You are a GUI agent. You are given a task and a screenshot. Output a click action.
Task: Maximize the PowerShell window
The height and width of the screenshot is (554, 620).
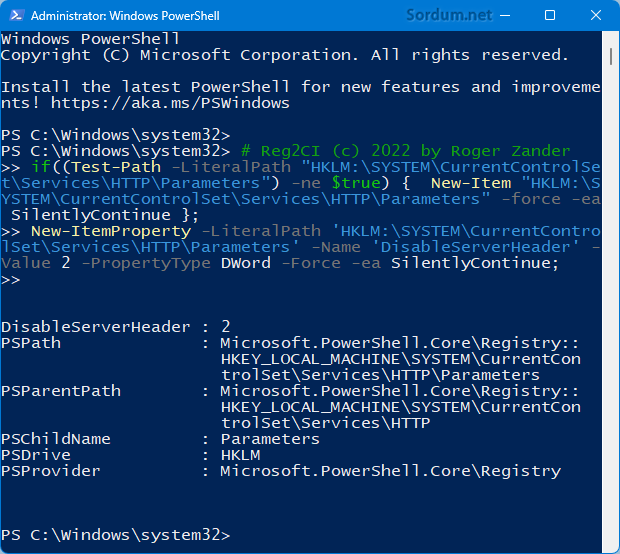pos(550,17)
